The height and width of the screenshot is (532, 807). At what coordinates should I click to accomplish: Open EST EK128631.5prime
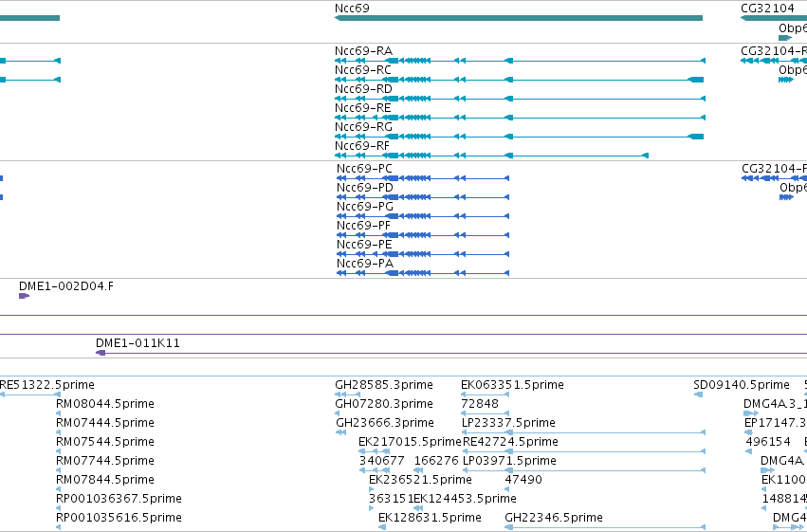[430, 519]
